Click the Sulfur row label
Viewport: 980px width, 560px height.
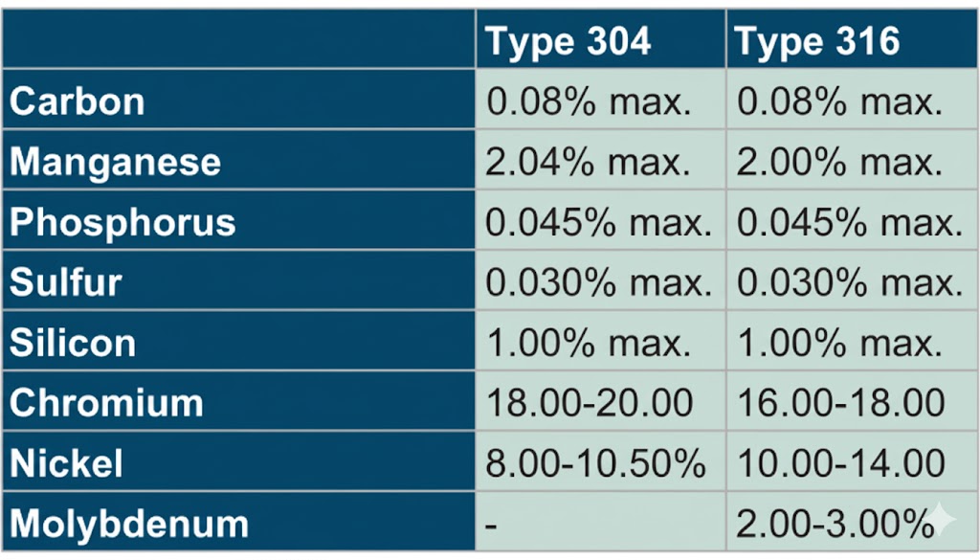(65, 282)
